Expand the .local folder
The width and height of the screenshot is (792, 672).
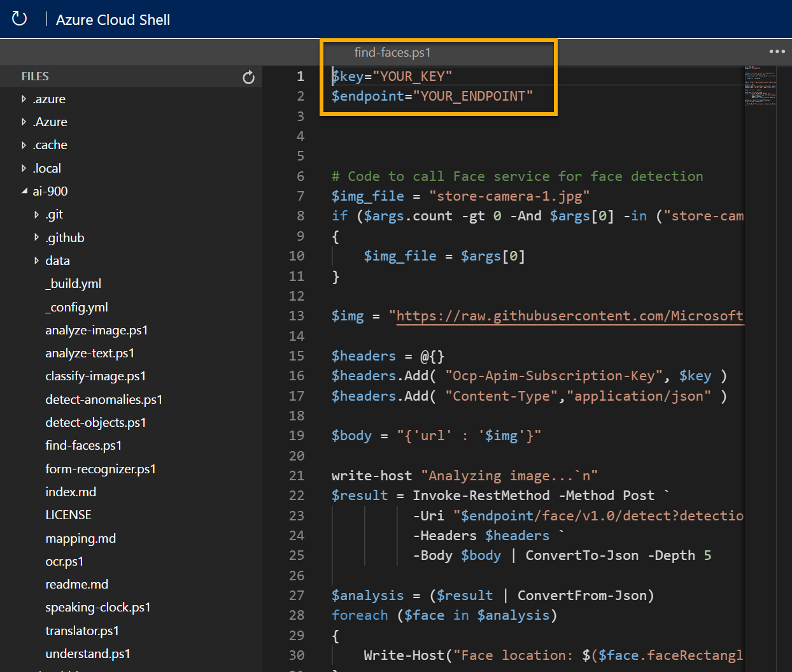pos(24,168)
